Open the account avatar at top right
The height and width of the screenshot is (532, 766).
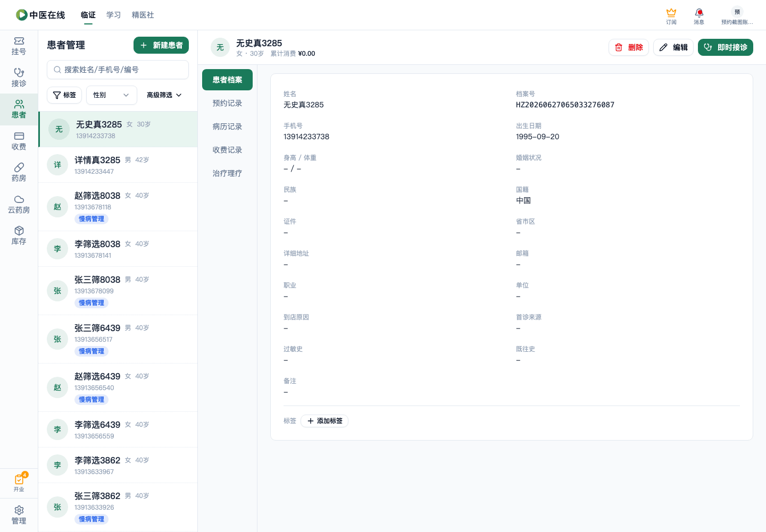(737, 12)
